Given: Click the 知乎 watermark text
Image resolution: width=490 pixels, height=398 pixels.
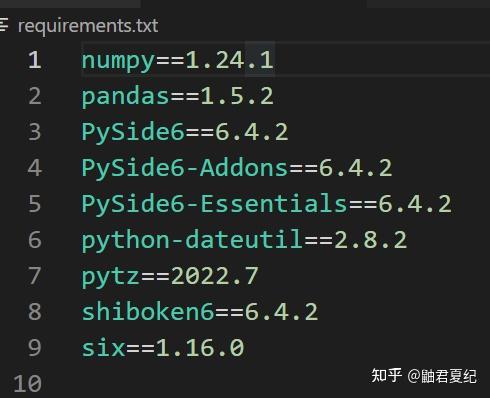Looking at the screenshot, I should [386, 376].
